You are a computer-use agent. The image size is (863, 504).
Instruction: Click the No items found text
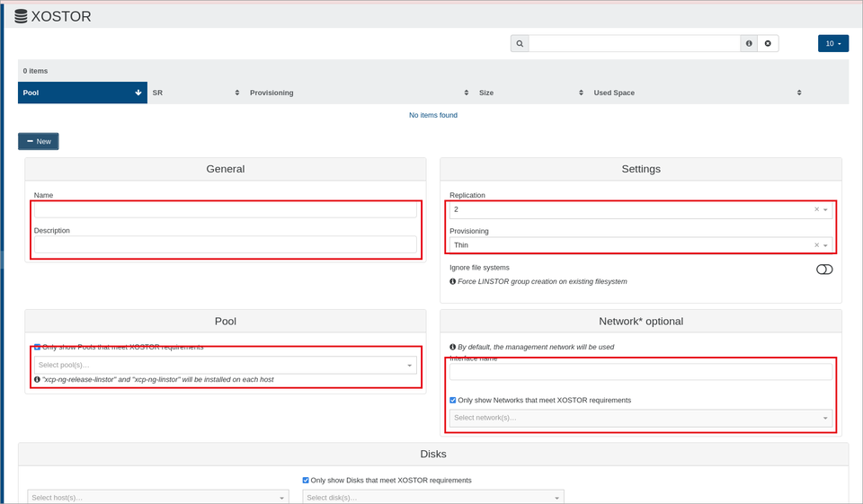[433, 115]
